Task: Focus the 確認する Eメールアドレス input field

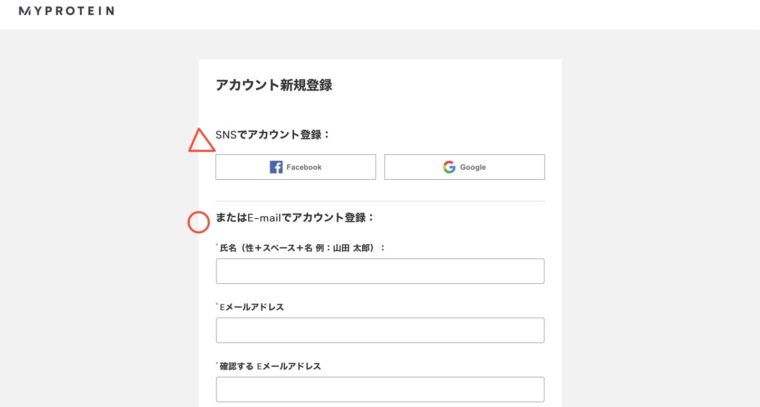Action: tap(380, 389)
